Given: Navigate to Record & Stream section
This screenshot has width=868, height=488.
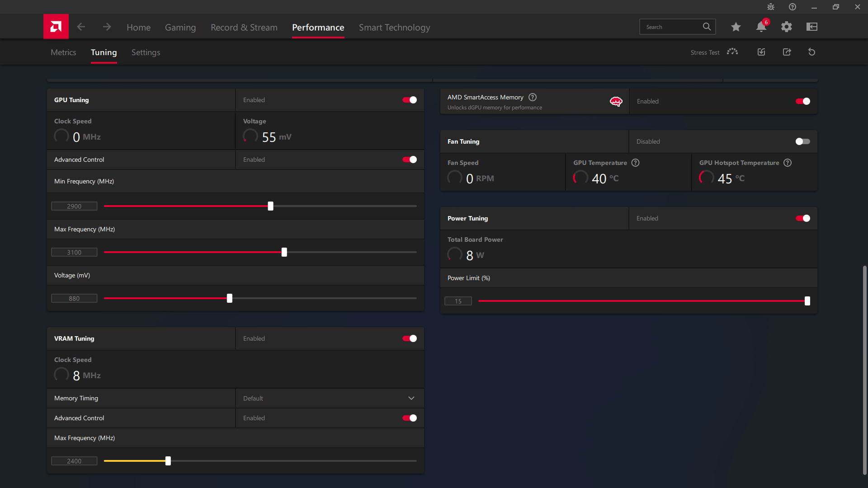Looking at the screenshot, I should pos(244,27).
